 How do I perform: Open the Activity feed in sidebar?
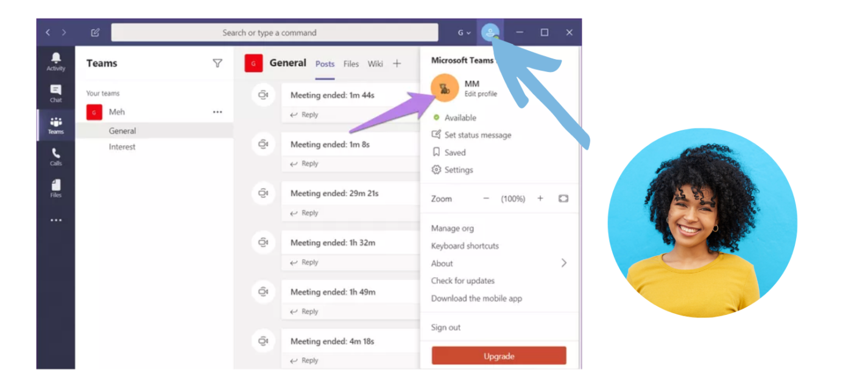click(56, 61)
